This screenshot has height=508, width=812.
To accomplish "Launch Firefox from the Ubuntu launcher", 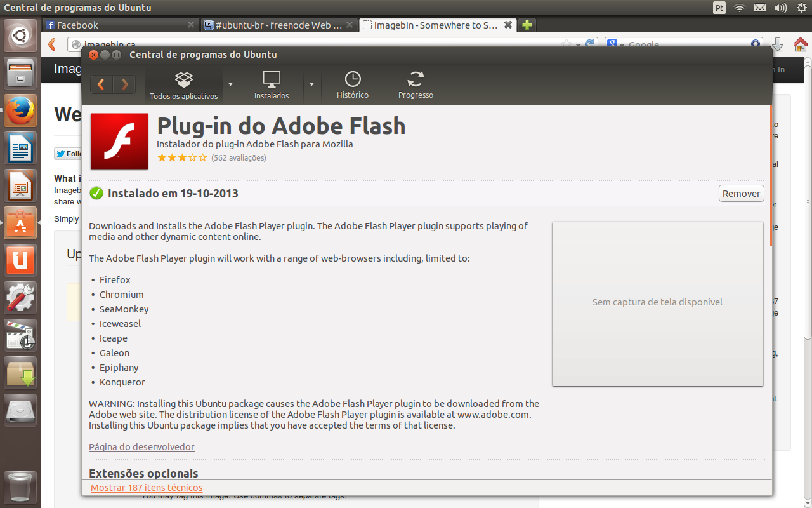I will point(20,111).
